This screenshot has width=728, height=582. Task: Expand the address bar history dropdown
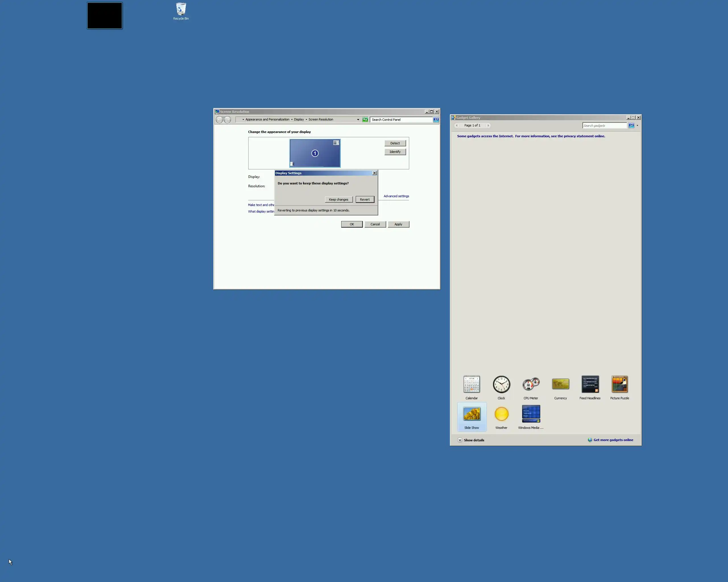coord(358,119)
